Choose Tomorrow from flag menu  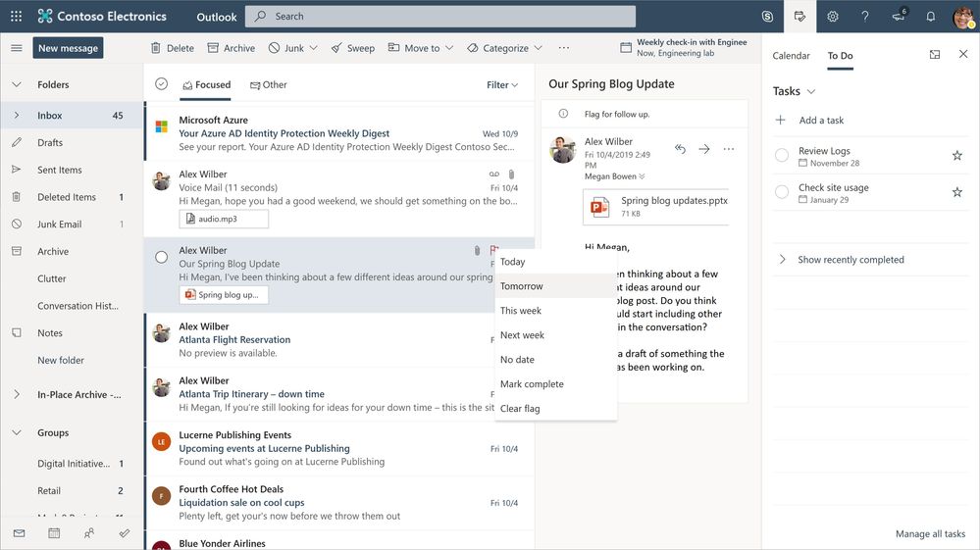[555, 286]
